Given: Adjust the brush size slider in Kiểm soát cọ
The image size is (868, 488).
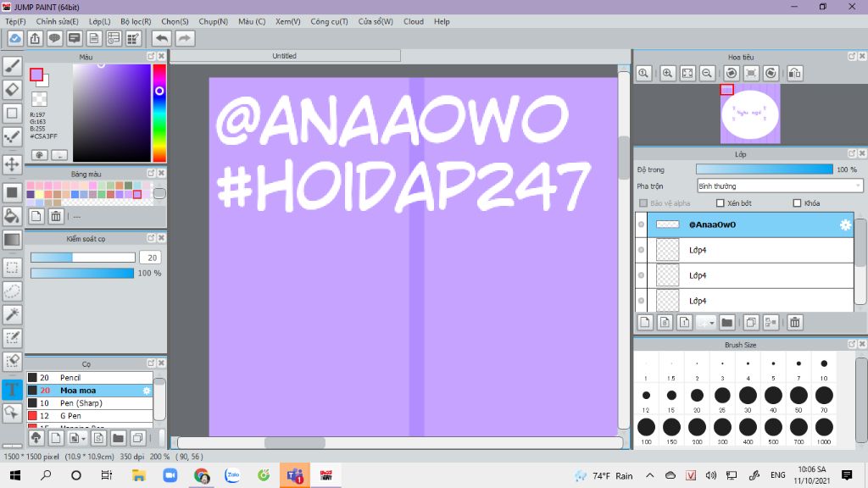Looking at the screenshot, I should 82,258.
